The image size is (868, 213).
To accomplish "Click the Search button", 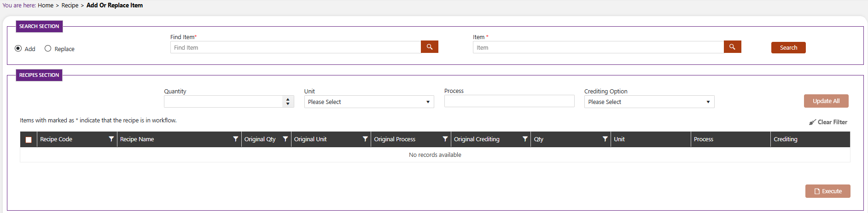I will (x=788, y=48).
